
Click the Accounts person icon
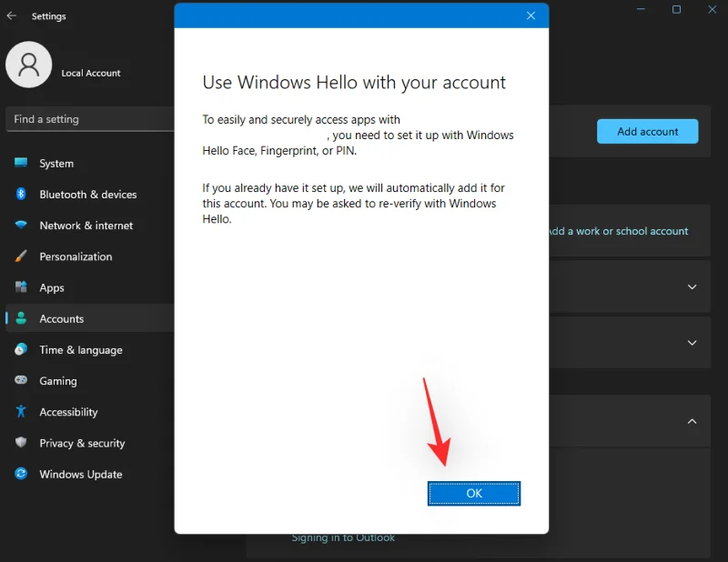click(21, 318)
